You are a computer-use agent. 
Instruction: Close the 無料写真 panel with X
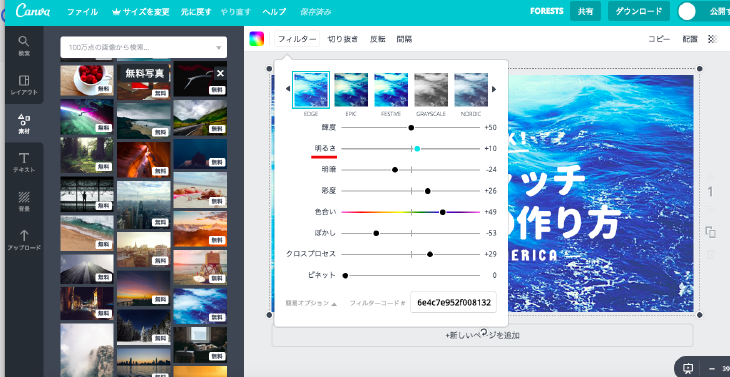coord(221,73)
